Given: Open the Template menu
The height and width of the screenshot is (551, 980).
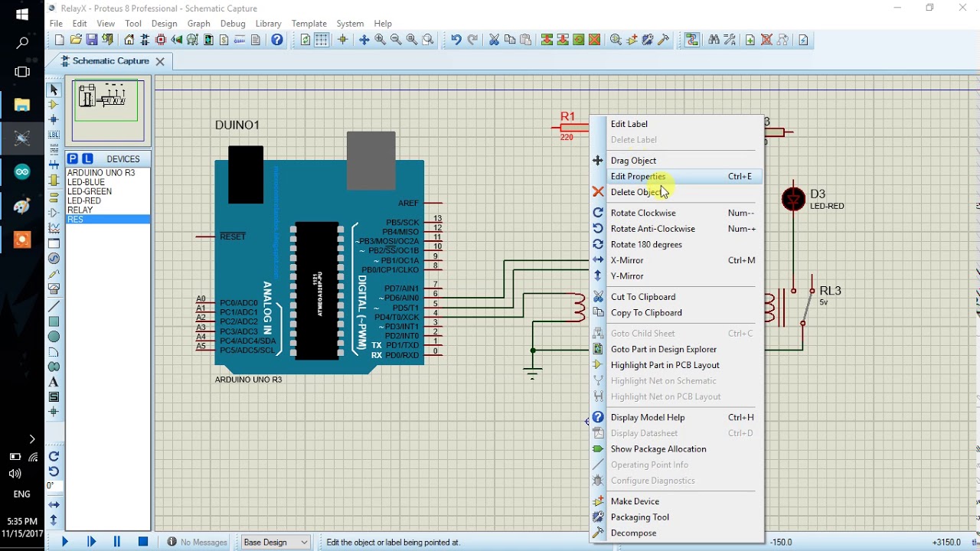Looking at the screenshot, I should pyautogui.click(x=309, y=24).
